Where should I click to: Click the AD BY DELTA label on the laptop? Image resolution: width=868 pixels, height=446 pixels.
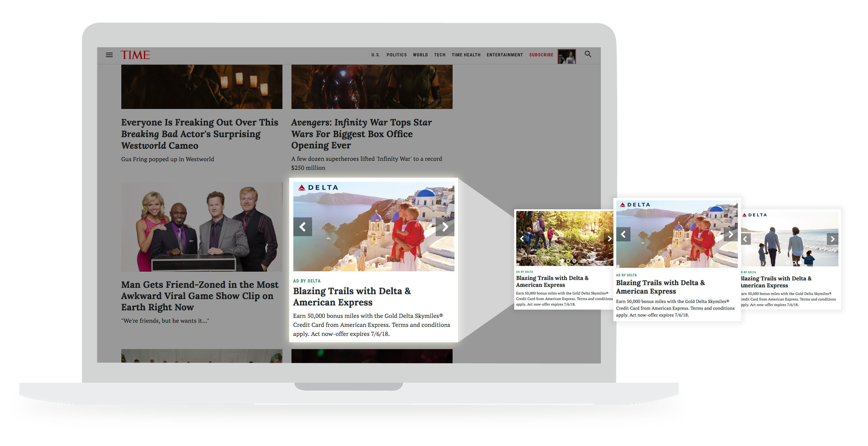pos(307,281)
